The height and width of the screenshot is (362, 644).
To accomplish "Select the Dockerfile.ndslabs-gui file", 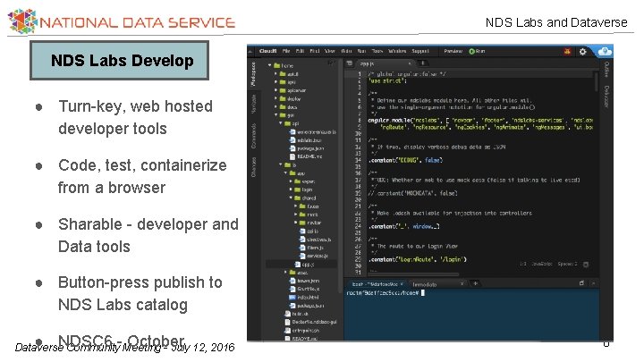I will point(311,322).
